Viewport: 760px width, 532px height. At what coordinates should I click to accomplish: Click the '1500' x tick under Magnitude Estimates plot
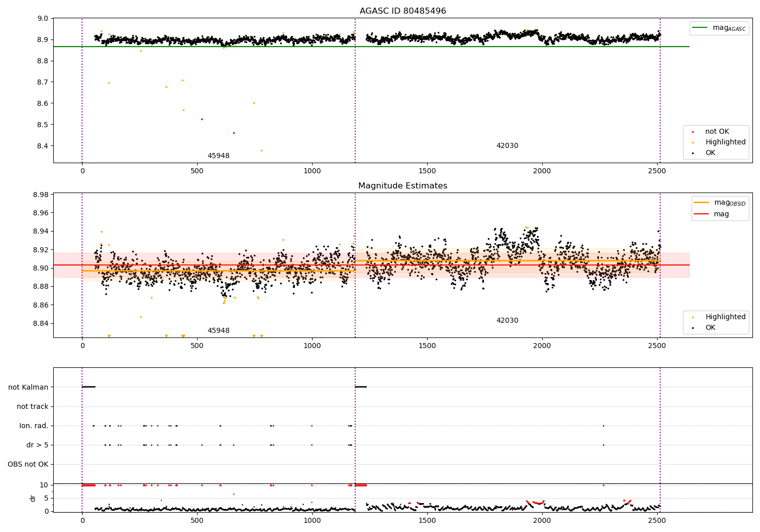(427, 346)
